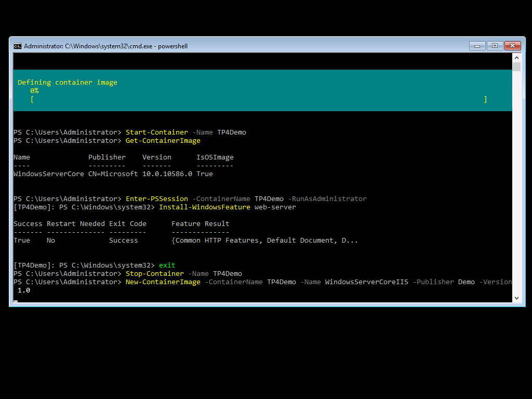The image size is (532, 399).
Task: Click the 'Defining container image' progress text
Action: [x=68, y=83]
